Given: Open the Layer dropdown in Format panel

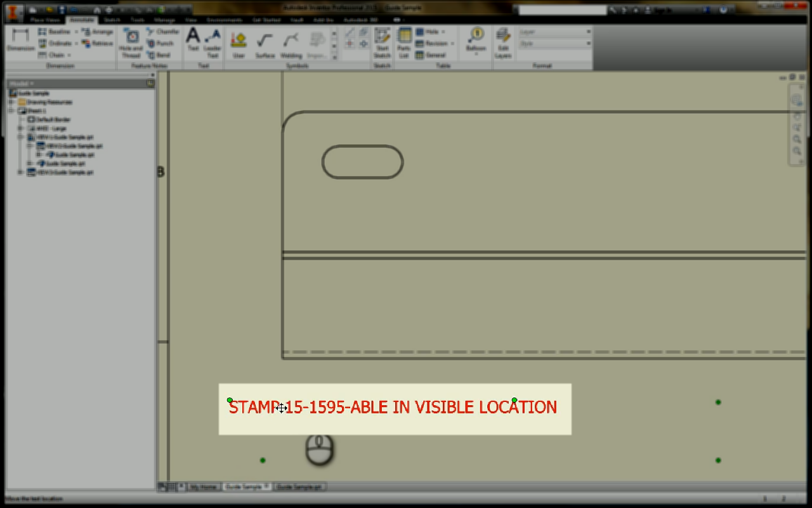Looking at the screenshot, I should click(588, 30).
